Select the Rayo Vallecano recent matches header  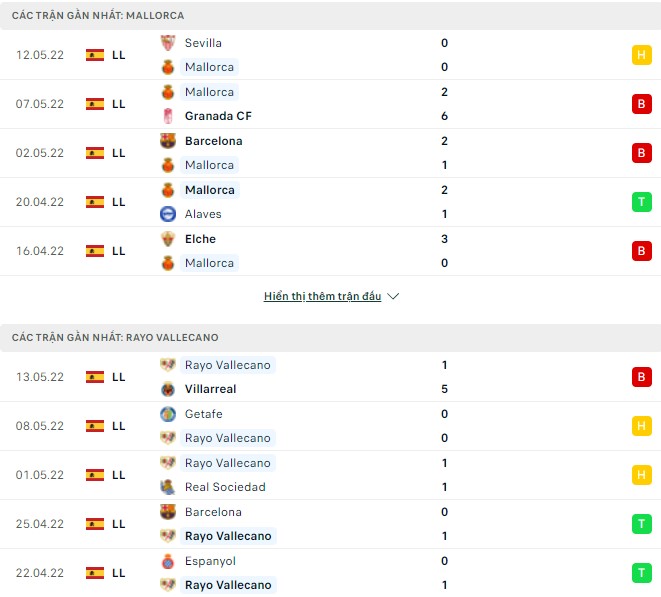click(x=115, y=338)
